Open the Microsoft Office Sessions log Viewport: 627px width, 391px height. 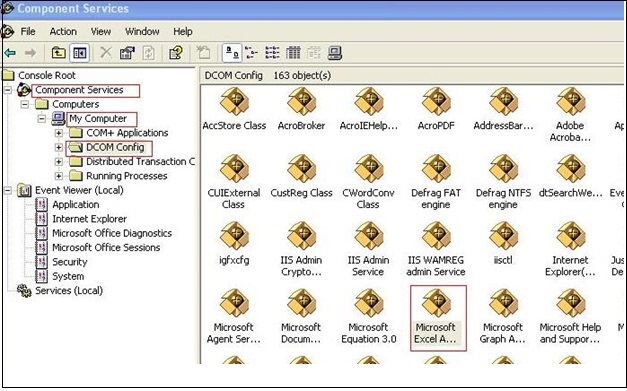coord(106,248)
